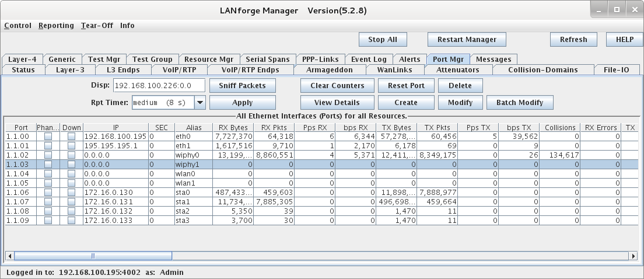Click the scrollbar left arrow
644x279 pixels.
(x=10, y=256)
